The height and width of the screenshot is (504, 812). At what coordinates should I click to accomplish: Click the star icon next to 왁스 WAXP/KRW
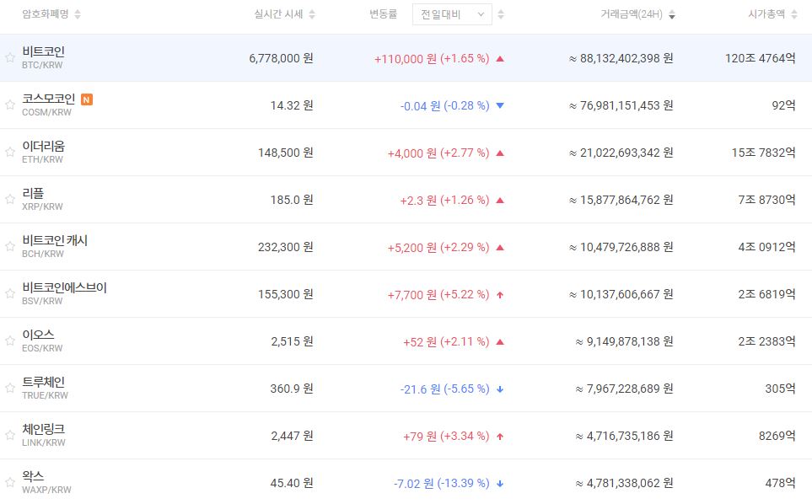[10, 483]
